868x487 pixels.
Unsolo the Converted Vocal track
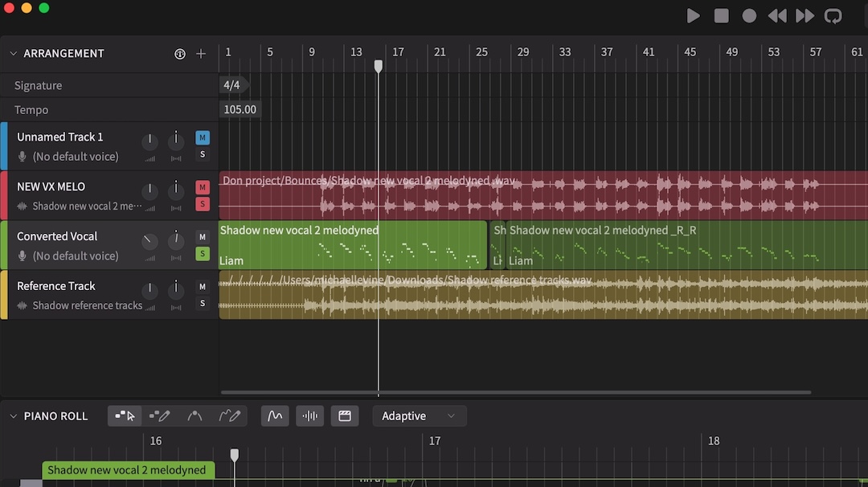point(203,254)
